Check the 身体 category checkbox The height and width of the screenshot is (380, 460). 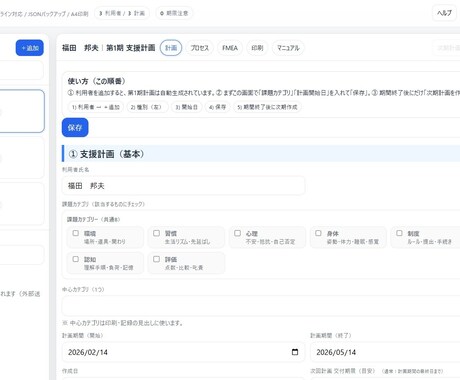tap(318, 233)
